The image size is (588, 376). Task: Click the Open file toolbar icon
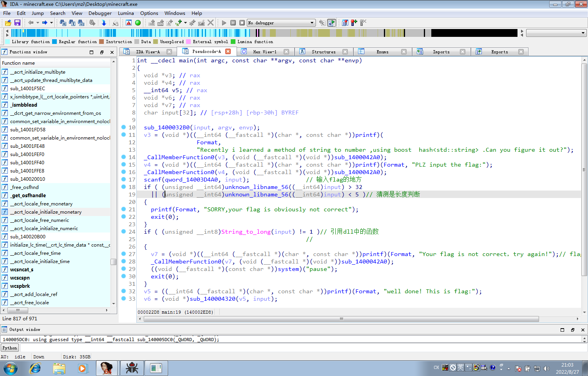click(8, 23)
